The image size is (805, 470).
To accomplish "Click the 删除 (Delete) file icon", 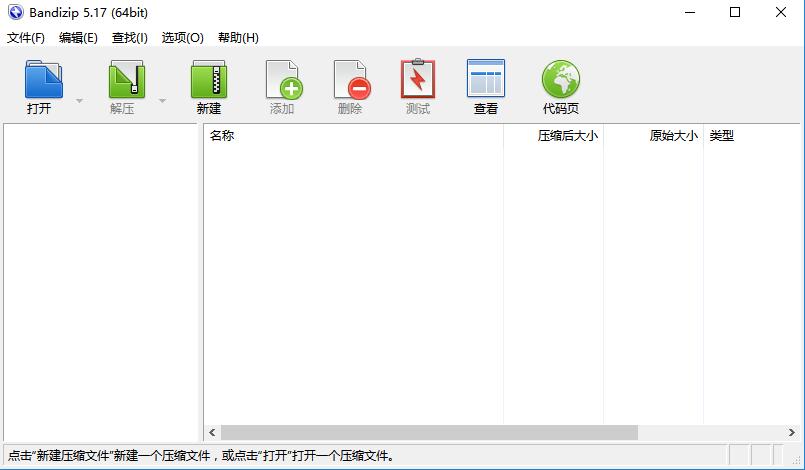I will 352,79.
